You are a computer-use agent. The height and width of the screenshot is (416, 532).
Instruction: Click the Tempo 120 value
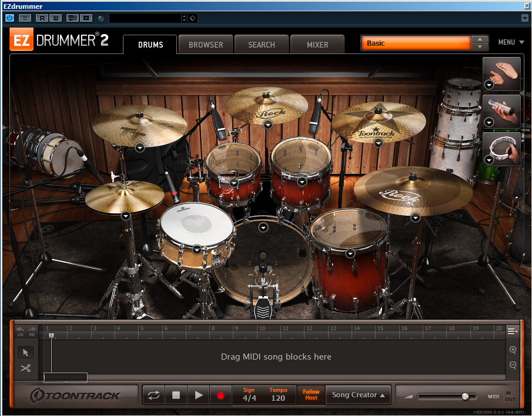pyautogui.click(x=278, y=398)
